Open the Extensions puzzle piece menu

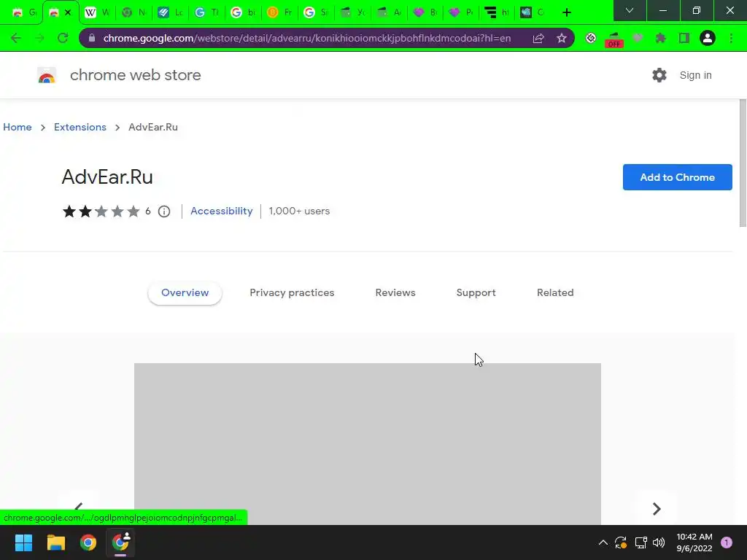(x=660, y=38)
